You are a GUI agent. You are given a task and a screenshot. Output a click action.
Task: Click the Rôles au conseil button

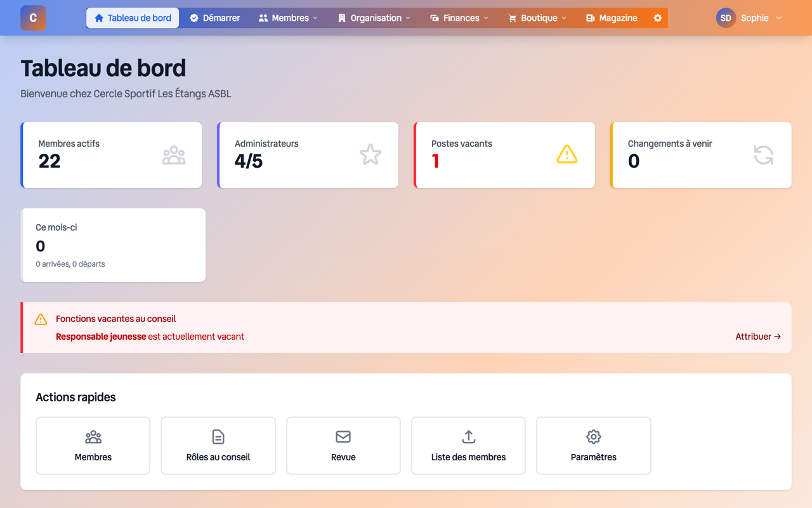(x=218, y=446)
